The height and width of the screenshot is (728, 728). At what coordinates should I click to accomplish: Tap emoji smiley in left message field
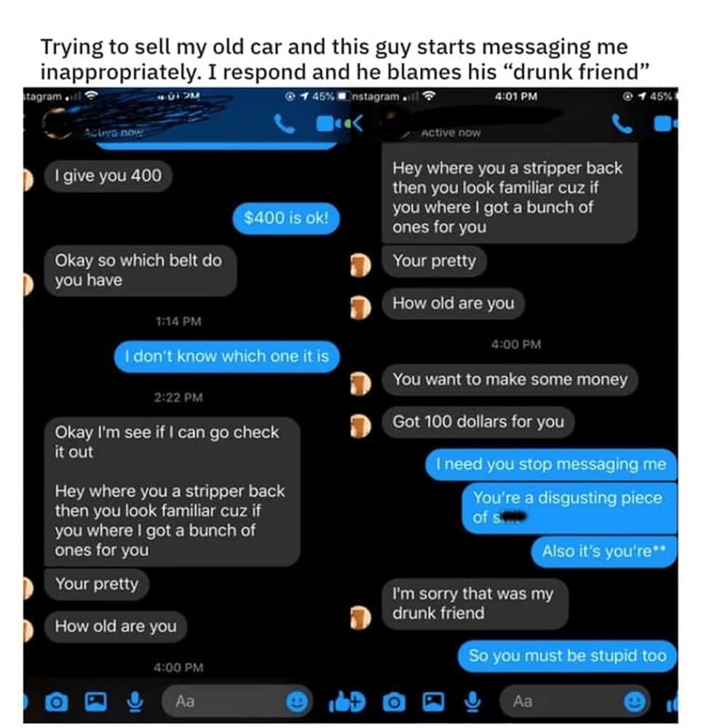coord(297,702)
